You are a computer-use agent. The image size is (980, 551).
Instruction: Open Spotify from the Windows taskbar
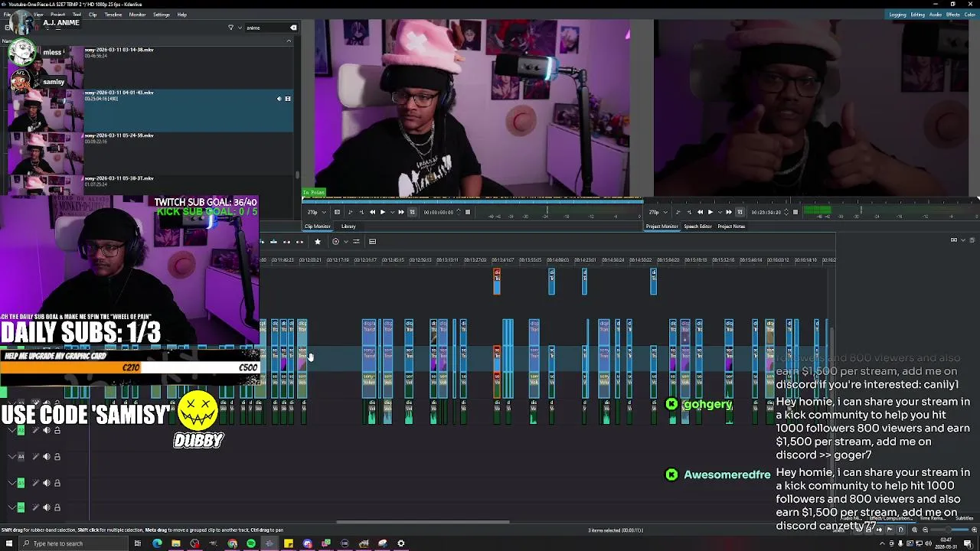(x=251, y=543)
